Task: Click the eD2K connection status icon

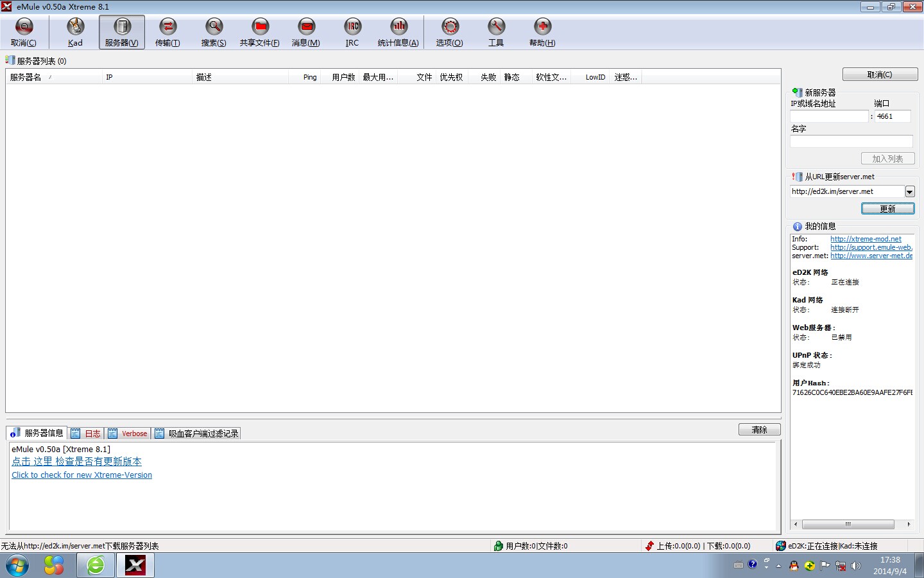Action: coord(780,546)
